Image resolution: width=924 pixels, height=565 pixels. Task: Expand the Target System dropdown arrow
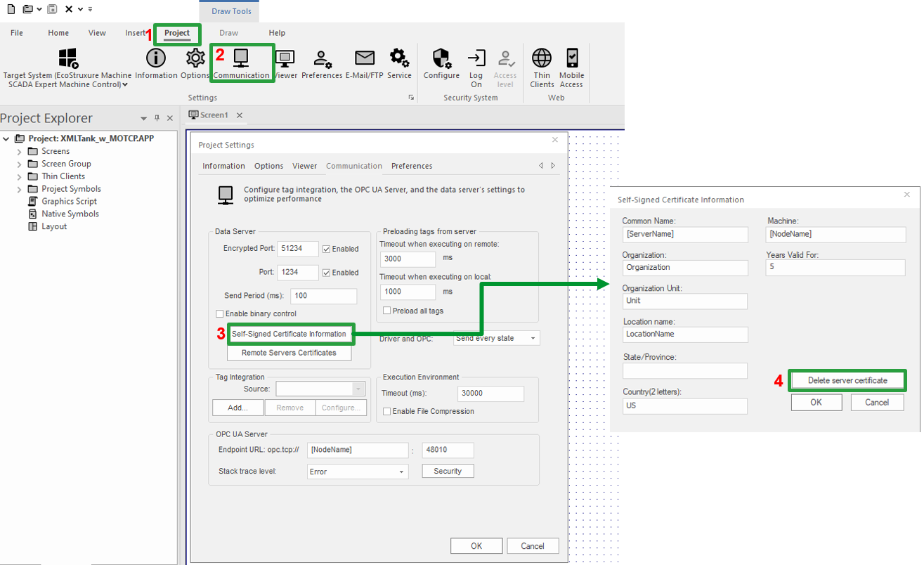click(x=125, y=84)
